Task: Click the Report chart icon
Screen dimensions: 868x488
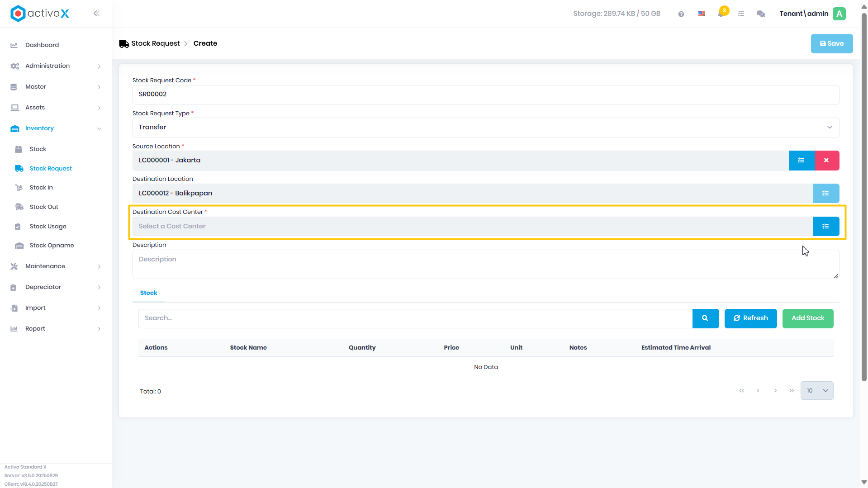Action: [x=14, y=329]
